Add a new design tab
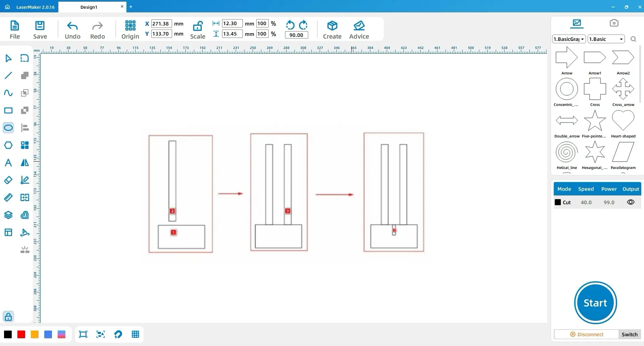The height and width of the screenshot is (346, 644). click(x=131, y=6)
